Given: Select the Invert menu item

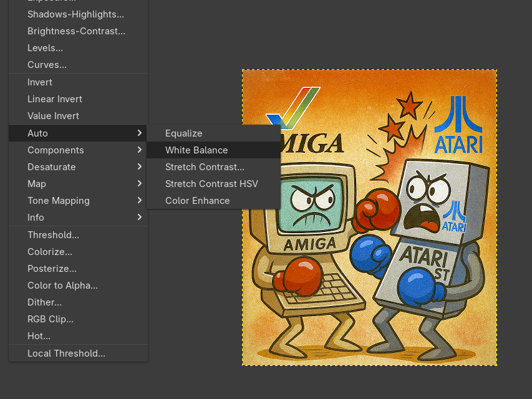Looking at the screenshot, I should click(40, 82).
